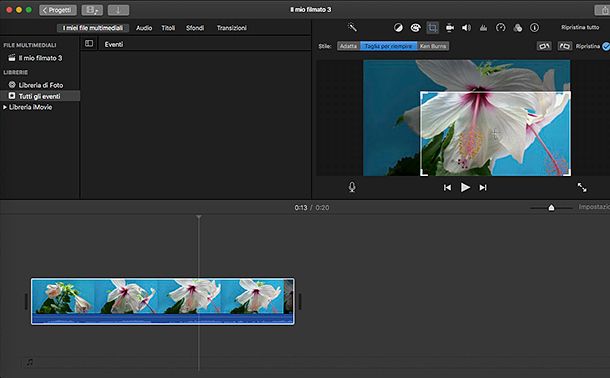
Task: Click the timeline zoom slider
Action: [551, 208]
